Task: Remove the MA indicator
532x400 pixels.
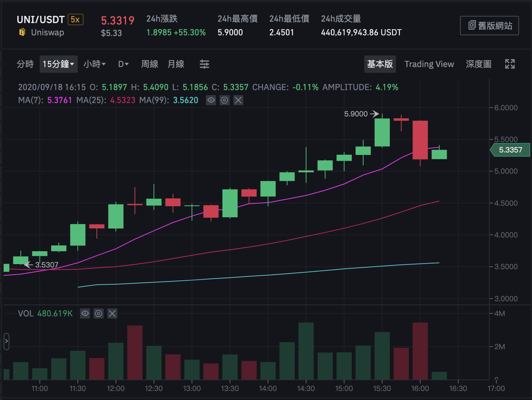Action: click(x=238, y=100)
